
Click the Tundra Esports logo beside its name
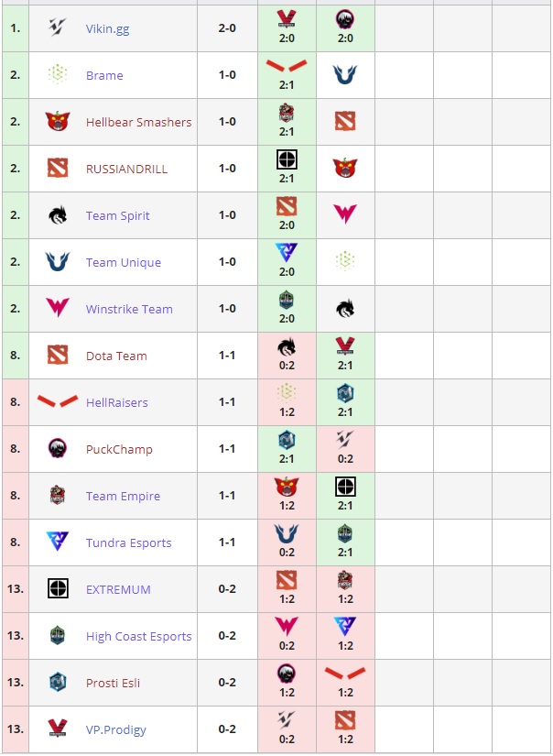[x=58, y=542]
